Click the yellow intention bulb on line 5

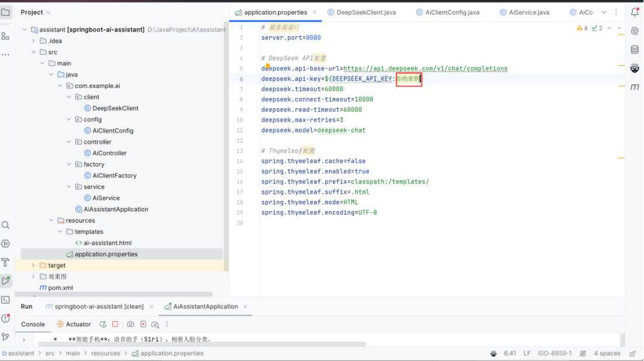coord(267,65)
